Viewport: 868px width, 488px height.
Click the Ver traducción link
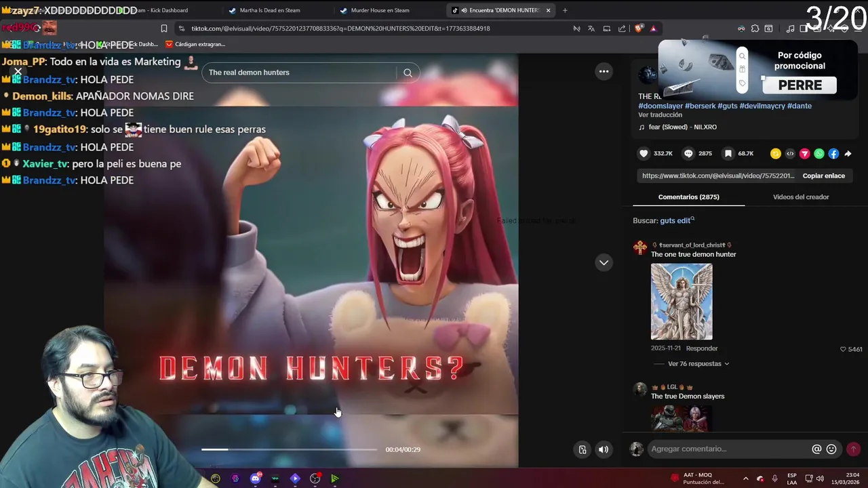(x=660, y=115)
